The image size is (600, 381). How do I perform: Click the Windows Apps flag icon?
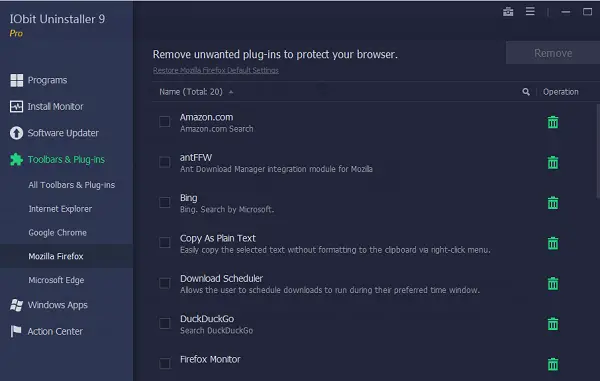16,305
